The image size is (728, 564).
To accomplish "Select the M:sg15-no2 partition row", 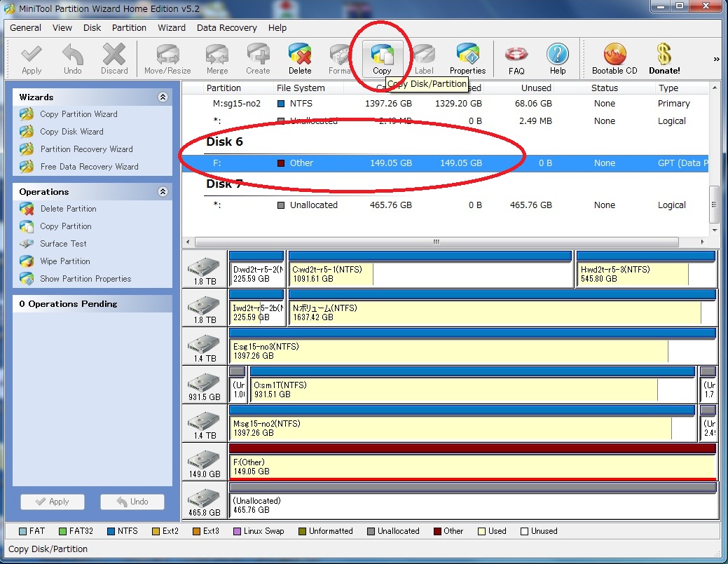I will click(x=445, y=104).
